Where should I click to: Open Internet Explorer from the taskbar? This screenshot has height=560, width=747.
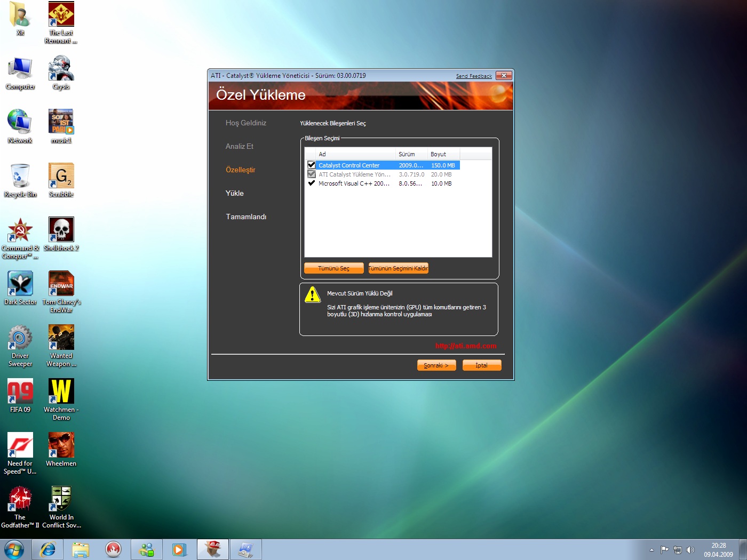point(48,549)
